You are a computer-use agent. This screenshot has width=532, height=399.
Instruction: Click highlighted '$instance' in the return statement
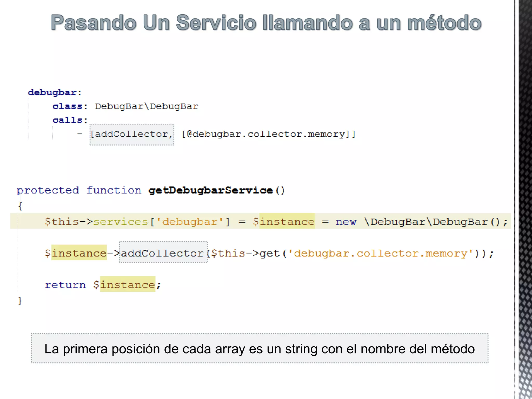click(124, 284)
